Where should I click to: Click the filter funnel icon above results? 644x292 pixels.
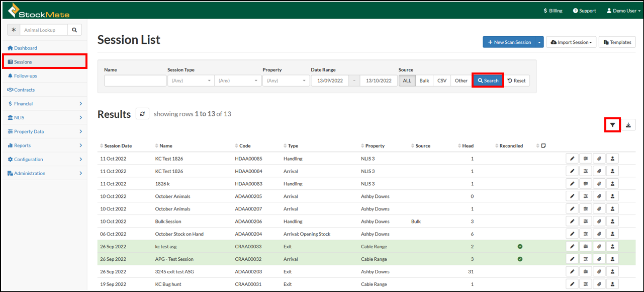click(611, 124)
